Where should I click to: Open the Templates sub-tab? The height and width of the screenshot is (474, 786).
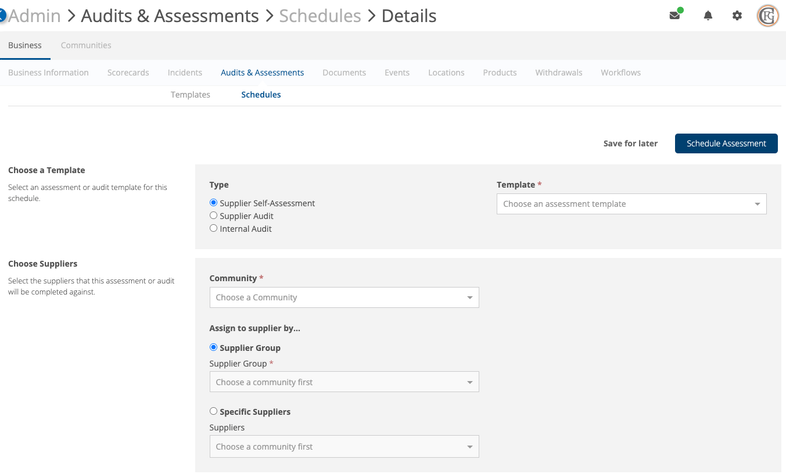tap(190, 95)
